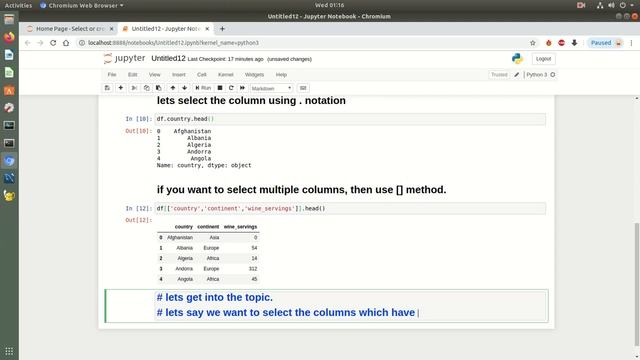Click the download arrow extension icon
This screenshot has height=360, width=640.
pos(574,43)
